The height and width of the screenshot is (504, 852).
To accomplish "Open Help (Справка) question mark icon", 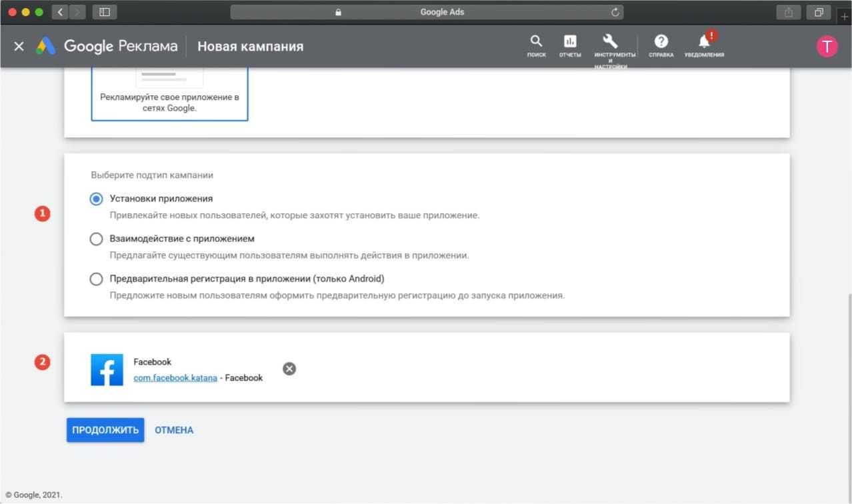I will 661,41.
